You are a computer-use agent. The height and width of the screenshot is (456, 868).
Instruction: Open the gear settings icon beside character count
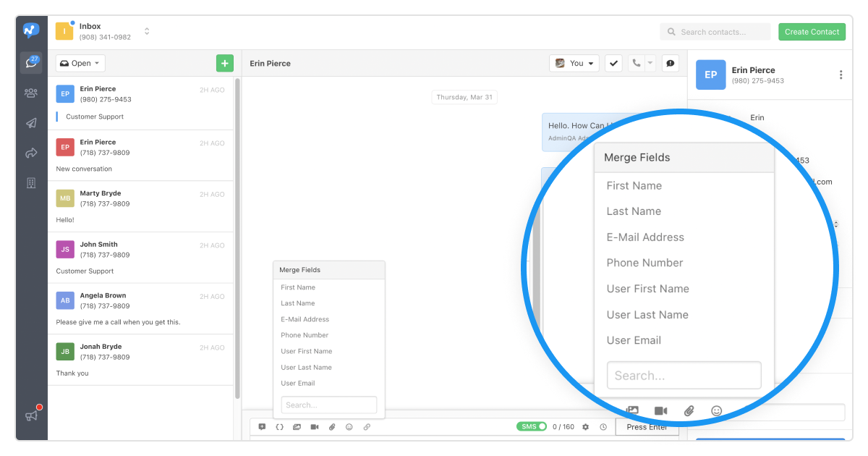[585, 427]
